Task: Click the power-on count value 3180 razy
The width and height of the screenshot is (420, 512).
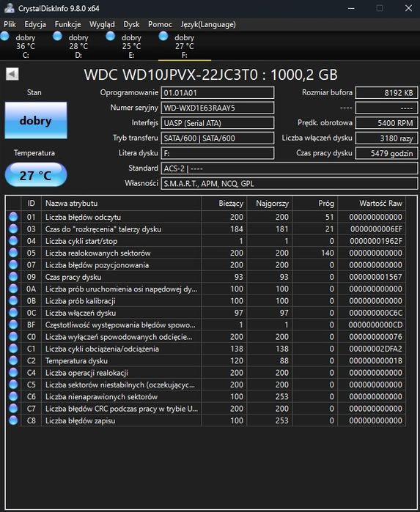Action: (386, 138)
